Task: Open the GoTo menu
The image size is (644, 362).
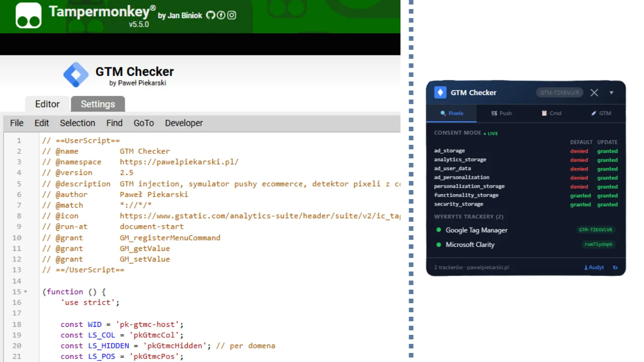Action: tap(144, 123)
